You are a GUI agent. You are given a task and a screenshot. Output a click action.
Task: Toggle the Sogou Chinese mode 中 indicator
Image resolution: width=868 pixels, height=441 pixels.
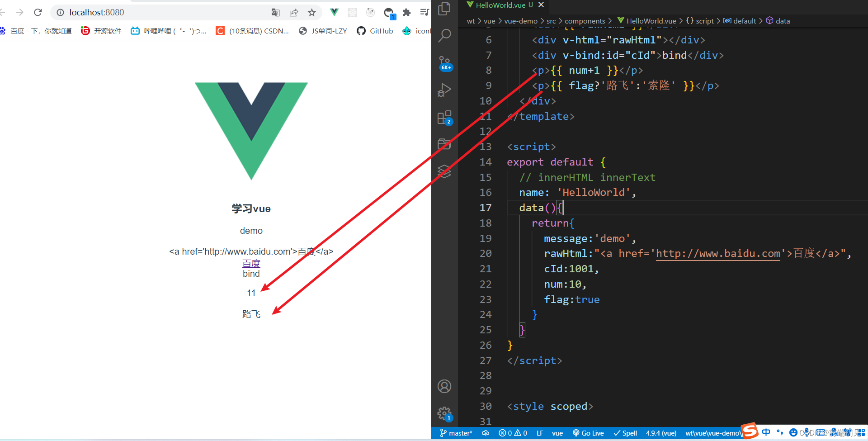(x=766, y=432)
